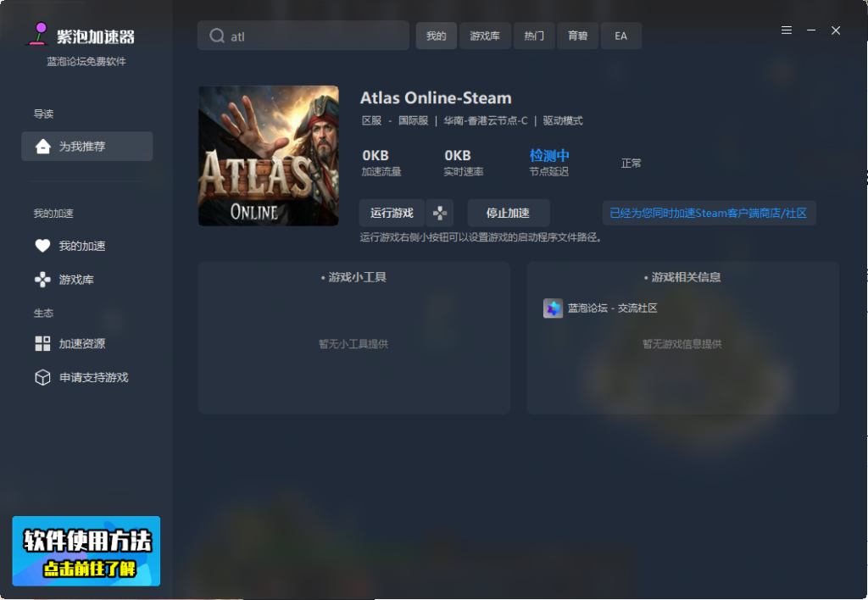Close the 紫泡加速器 window

(836, 31)
